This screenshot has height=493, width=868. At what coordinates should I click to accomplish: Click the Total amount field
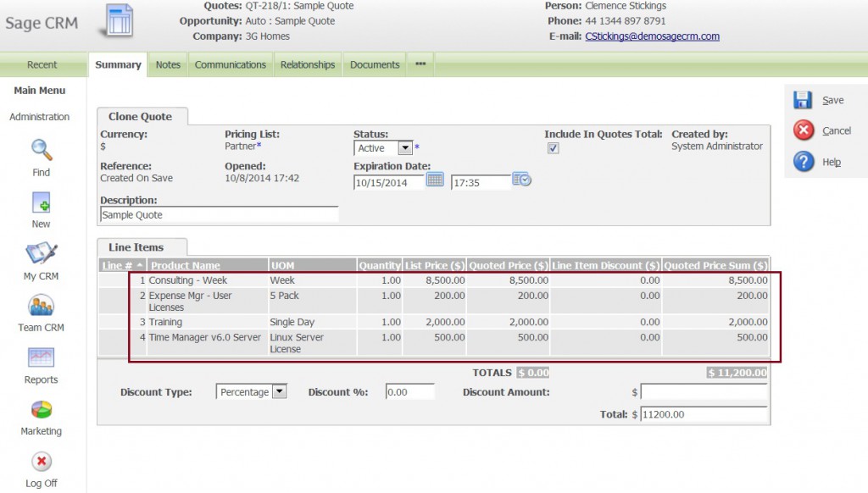click(x=704, y=414)
